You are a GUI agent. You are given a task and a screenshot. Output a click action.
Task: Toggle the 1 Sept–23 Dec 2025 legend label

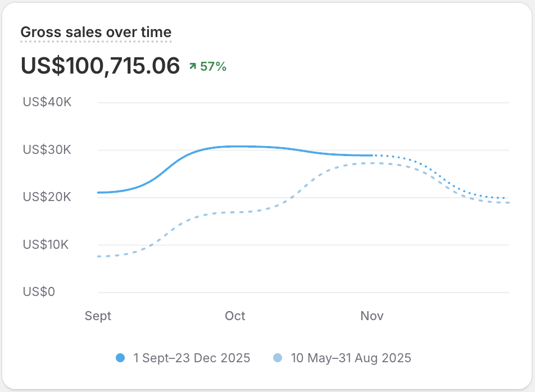coord(192,358)
